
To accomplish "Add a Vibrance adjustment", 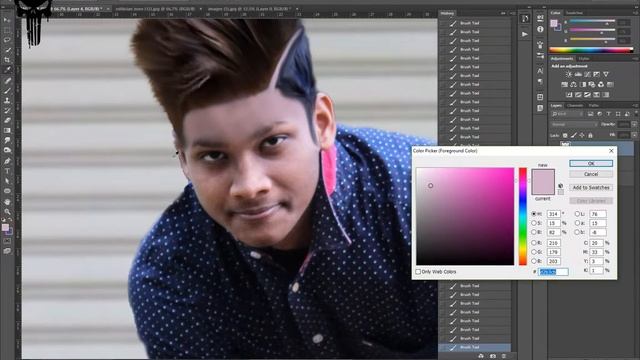I will tap(606, 74).
